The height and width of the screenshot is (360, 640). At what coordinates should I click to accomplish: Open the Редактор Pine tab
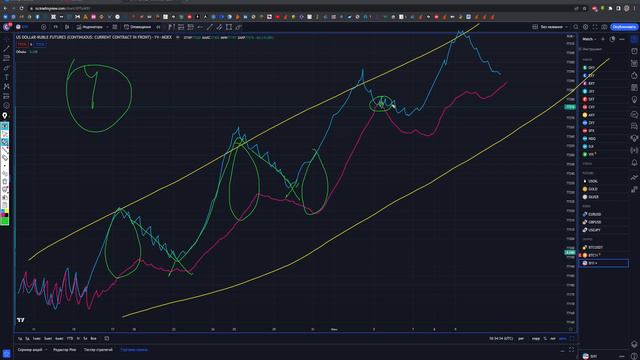click(x=64, y=350)
